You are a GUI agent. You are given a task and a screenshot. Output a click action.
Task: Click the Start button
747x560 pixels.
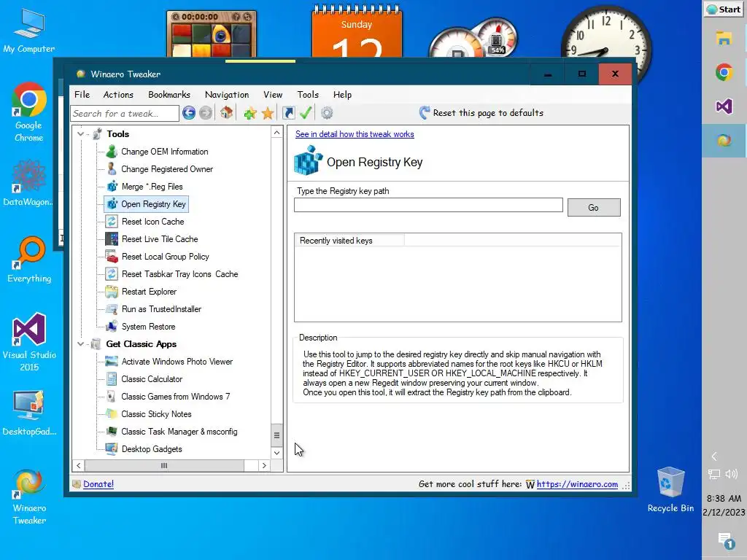(x=724, y=9)
